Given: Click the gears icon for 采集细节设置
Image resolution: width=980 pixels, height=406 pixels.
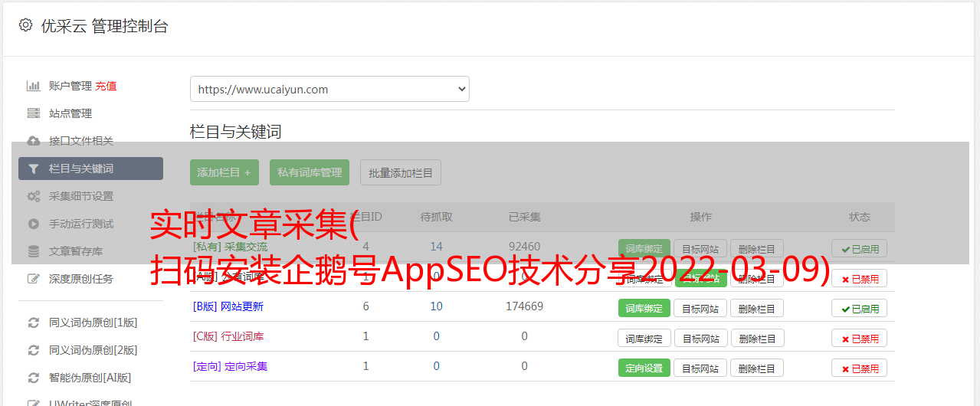Looking at the screenshot, I should [34, 196].
